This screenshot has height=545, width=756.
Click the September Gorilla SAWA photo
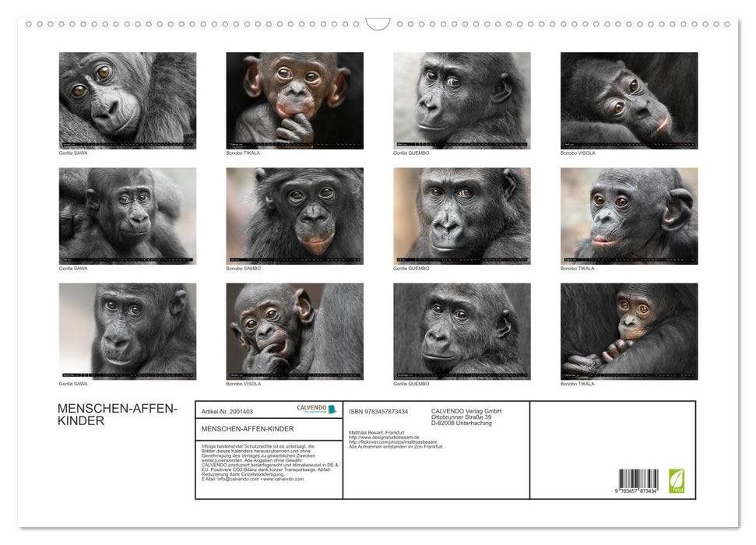coord(128,331)
